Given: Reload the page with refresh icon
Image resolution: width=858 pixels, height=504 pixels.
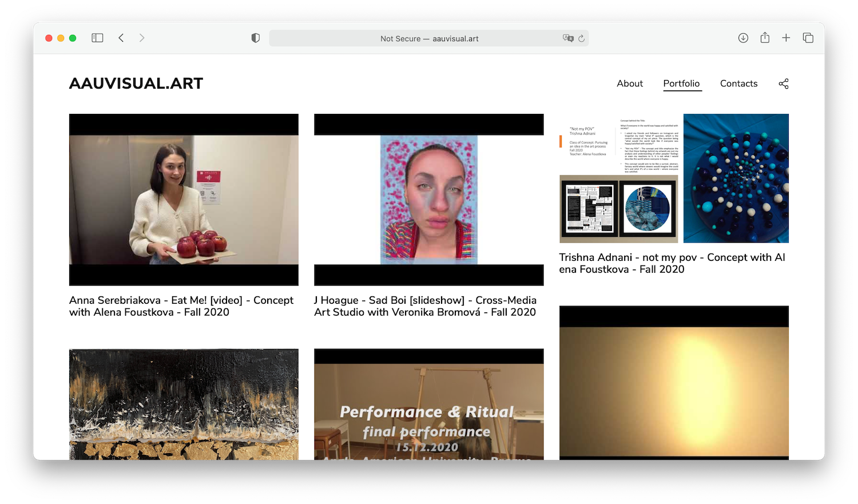Looking at the screenshot, I should [582, 38].
